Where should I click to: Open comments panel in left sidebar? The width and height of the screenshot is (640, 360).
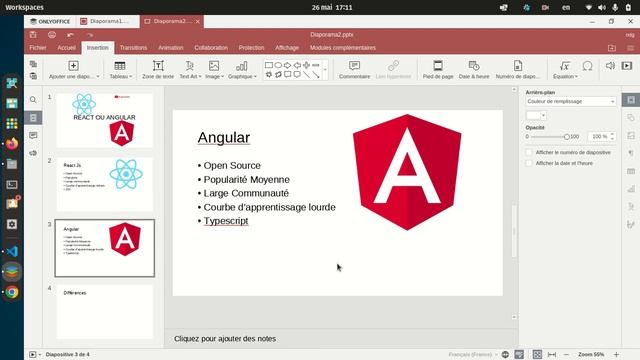click(x=33, y=135)
